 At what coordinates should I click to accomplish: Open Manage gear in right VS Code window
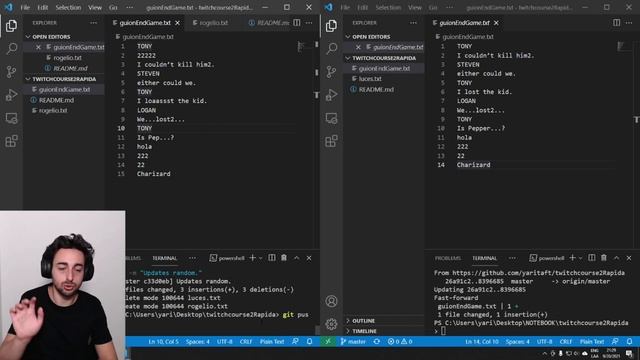(331, 324)
